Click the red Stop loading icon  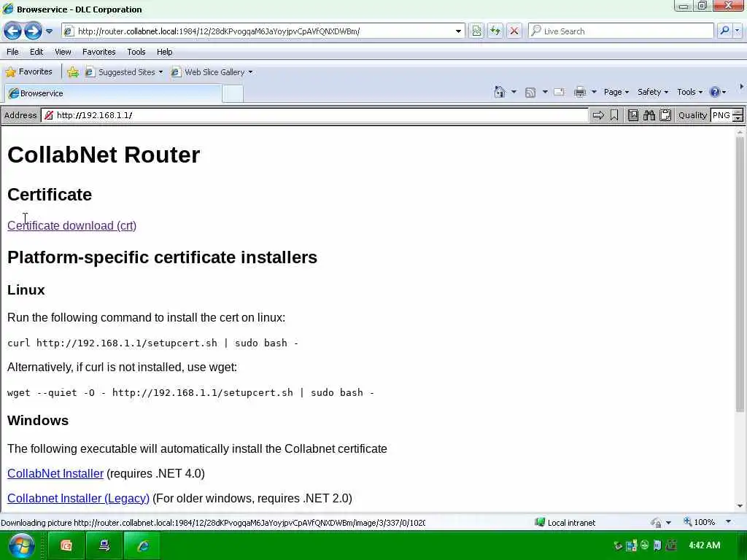[x=514, y=31]
